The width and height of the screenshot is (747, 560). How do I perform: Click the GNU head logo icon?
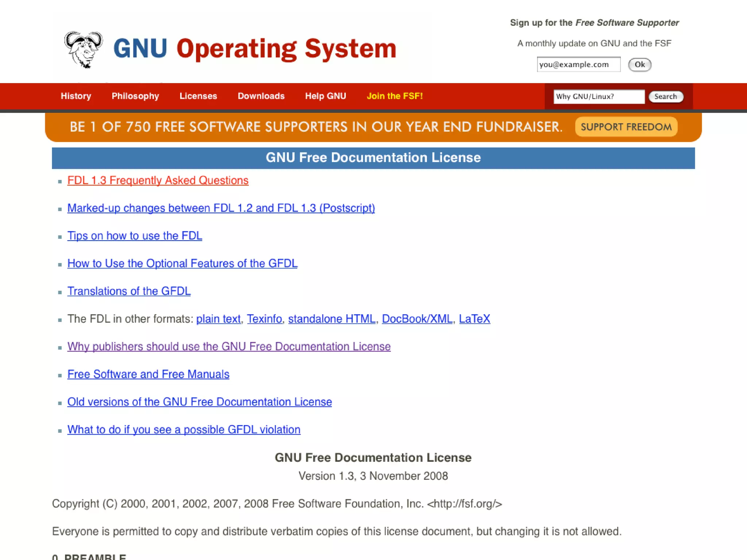84,50
